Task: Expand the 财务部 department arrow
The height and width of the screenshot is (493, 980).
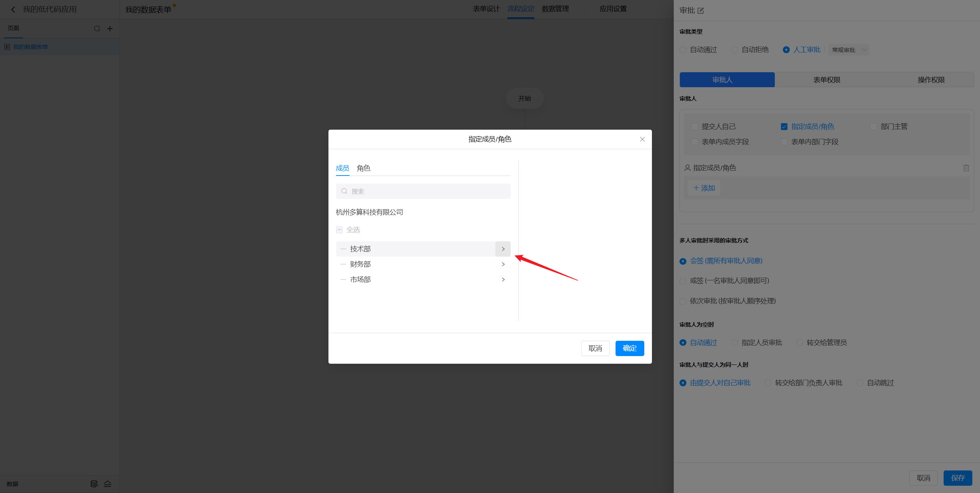Action: 503,264
